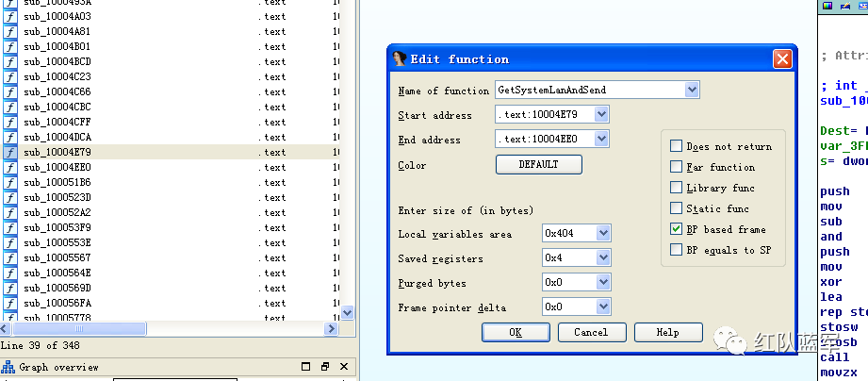Click the Cancel button
This screenshot has height=381, width=868.
[x=592, y=332]
